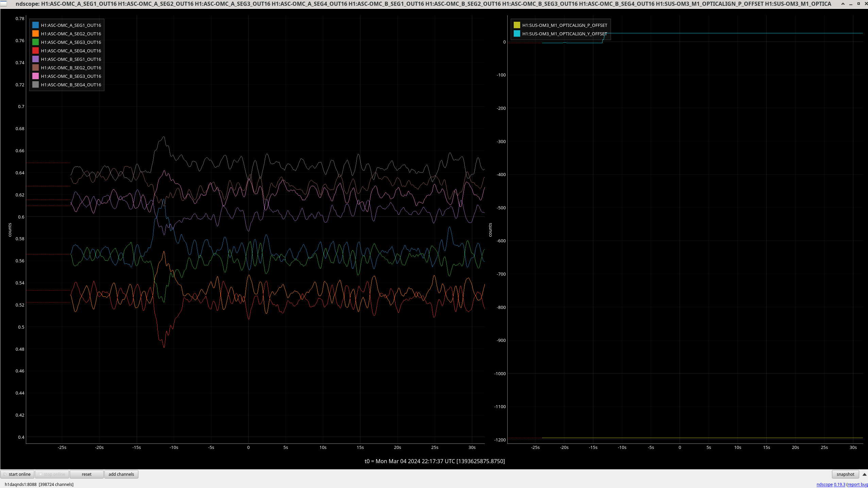Viewport: 868px width, 488px height.
Task: Click the green A_SEG3_OUT16 legend swatch
Action: pyautogui.click(x=35, y=42)
